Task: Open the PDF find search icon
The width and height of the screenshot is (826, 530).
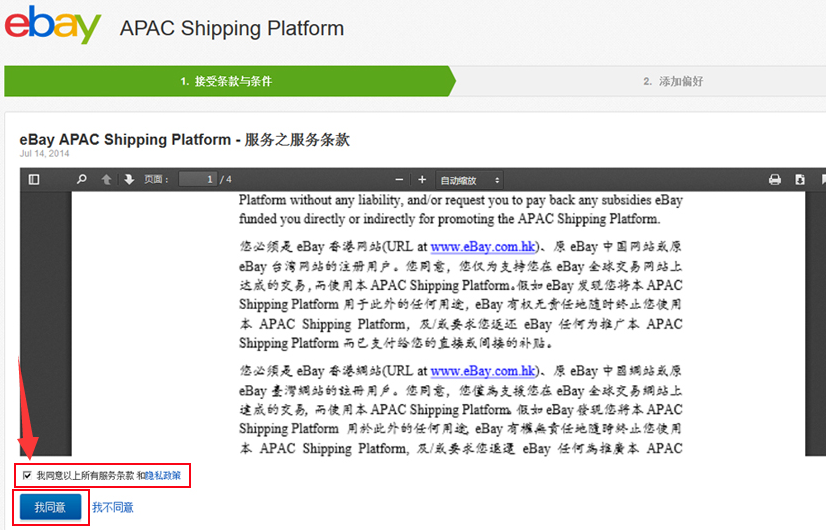Action: [82, 179]
